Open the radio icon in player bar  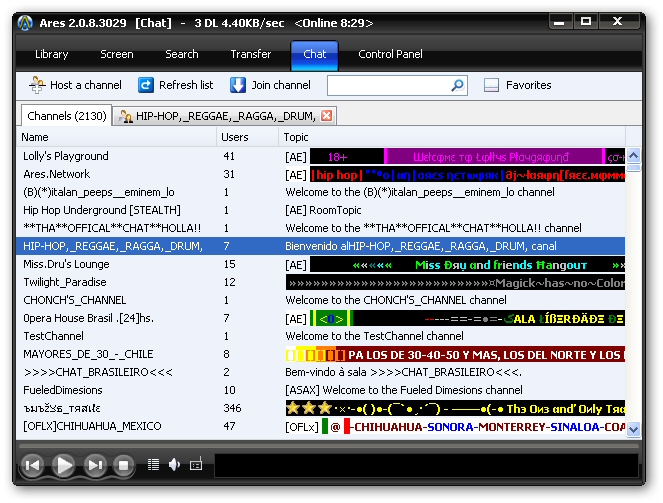point(195,464)
